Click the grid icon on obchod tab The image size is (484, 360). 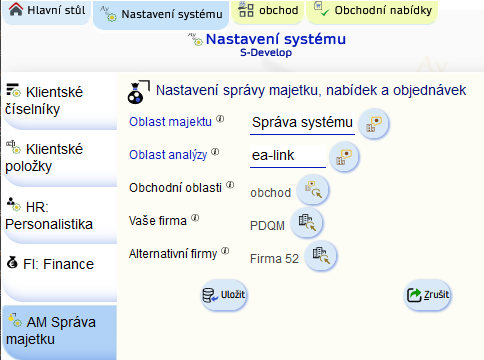[246, 9]
